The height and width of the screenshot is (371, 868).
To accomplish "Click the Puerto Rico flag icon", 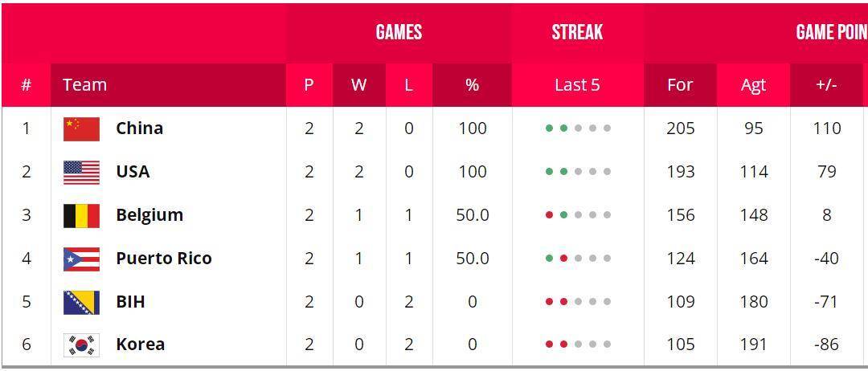I will (81, 259).
